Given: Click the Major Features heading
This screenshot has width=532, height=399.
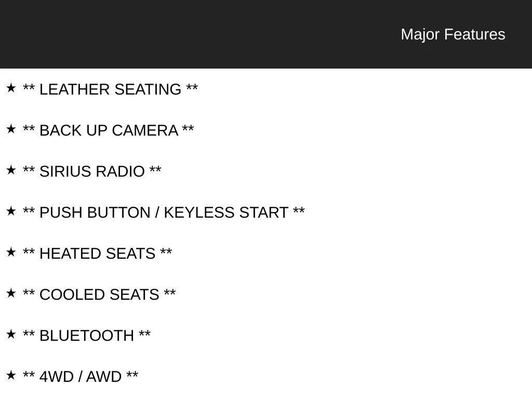Looking at the screenshot, I should point(453,34).
